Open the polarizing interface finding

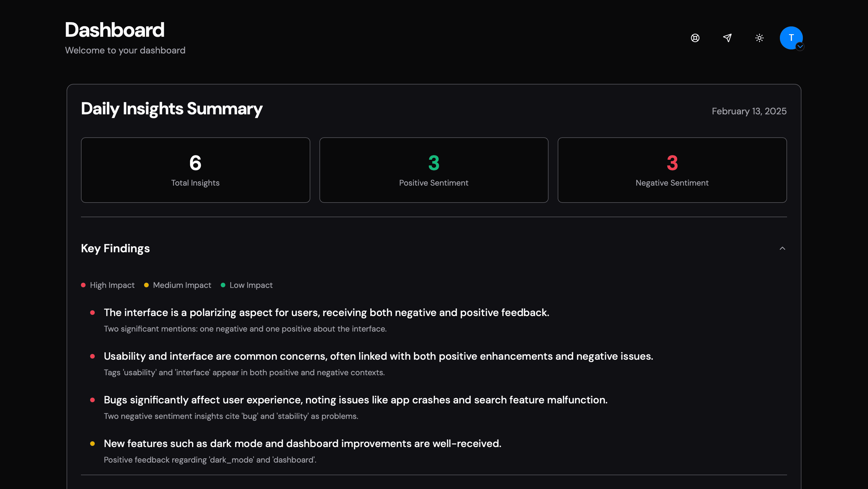coord(326,313)
